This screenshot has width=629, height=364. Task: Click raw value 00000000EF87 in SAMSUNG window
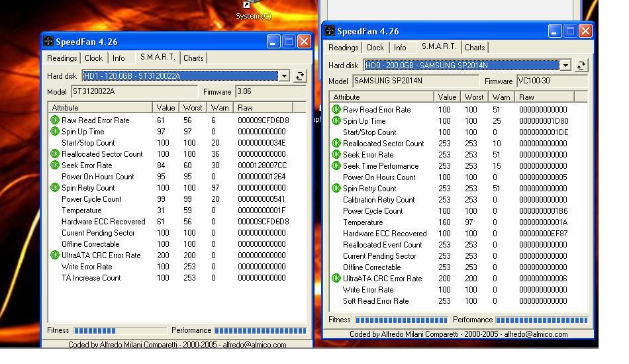543,234
